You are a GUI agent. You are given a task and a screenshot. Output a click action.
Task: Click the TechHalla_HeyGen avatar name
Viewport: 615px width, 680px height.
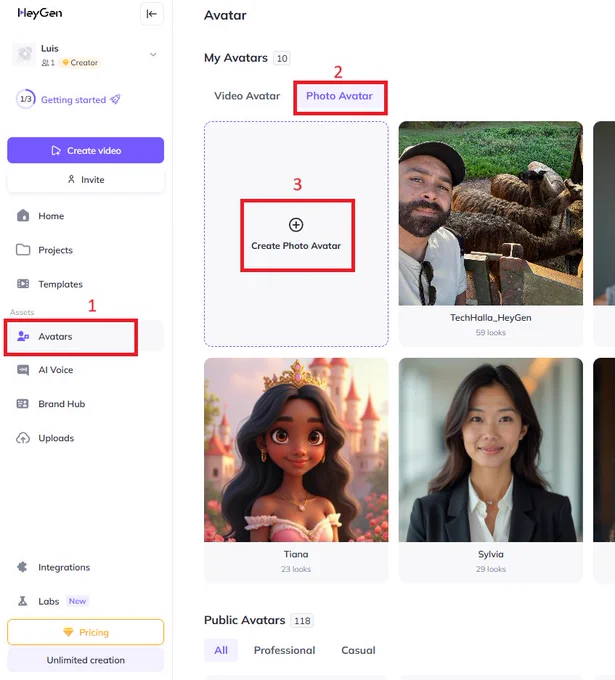click(x=491, y=317)
